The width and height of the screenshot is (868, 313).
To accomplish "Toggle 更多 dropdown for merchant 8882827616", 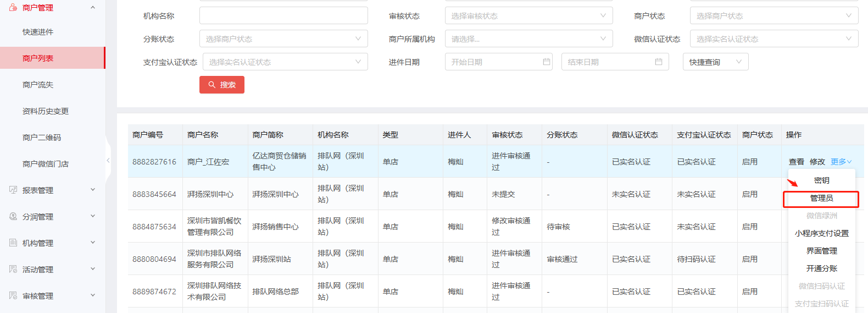I will pos(841,161).
